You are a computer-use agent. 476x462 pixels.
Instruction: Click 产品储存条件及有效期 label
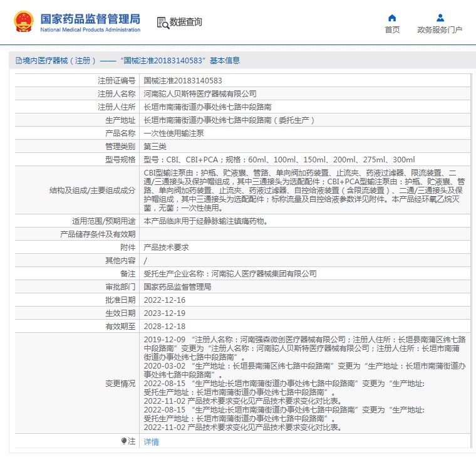coord(98,234)
